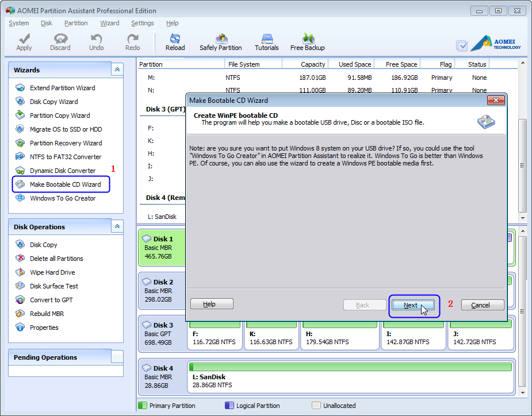The width and height of the screenshot is (532, 416).
Task: Launch Free Backup from the toolbar
Action: click(307, 41)
